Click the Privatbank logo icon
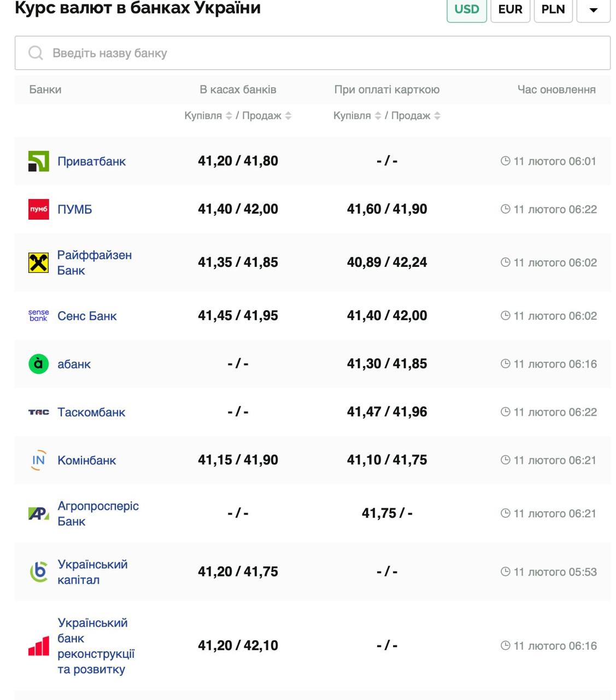The height and width of the screenshot is (700, 616). pos(38,161)
